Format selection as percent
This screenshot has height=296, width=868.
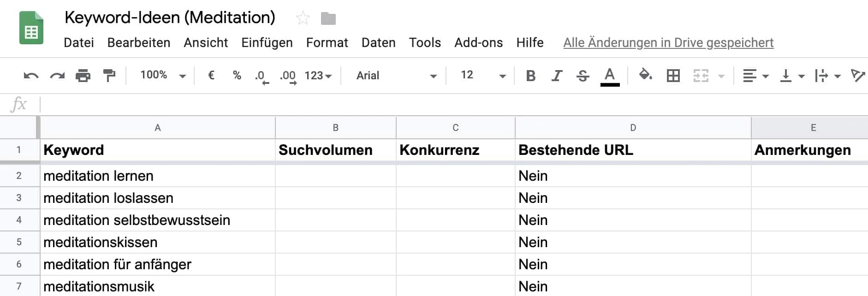[x=237, y=75]
